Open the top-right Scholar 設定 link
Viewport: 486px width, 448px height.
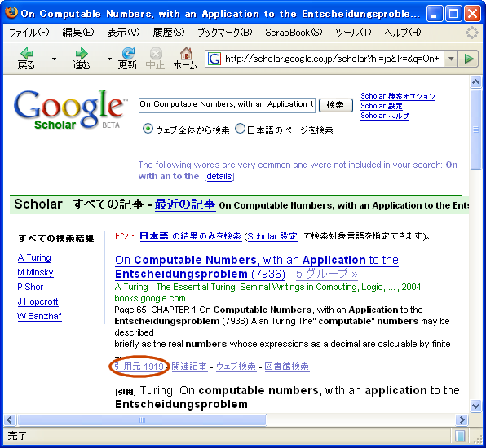[382, 106]
